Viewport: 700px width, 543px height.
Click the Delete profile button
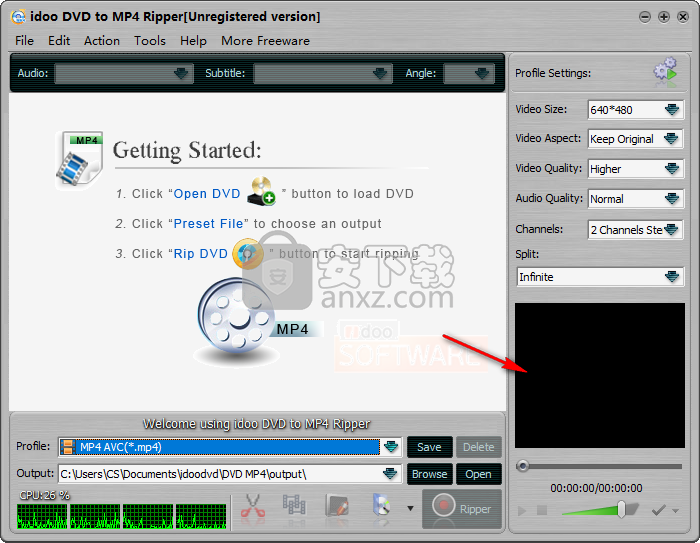coord(479,447)
